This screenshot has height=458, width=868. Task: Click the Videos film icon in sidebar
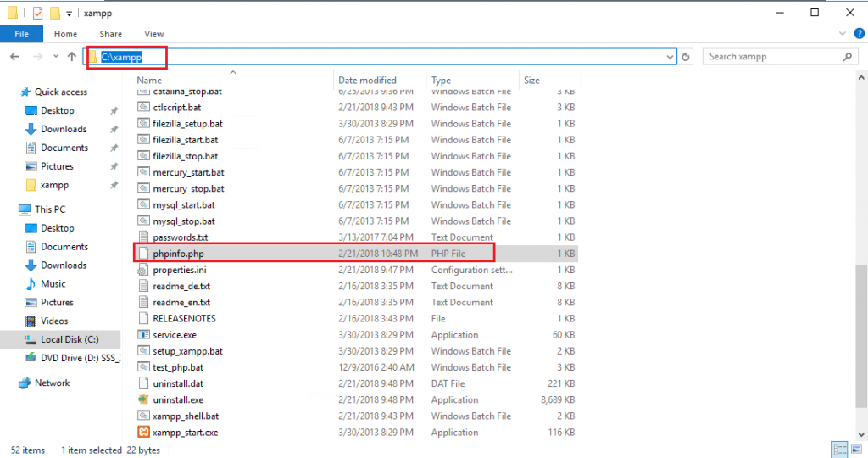pos(31,321)
